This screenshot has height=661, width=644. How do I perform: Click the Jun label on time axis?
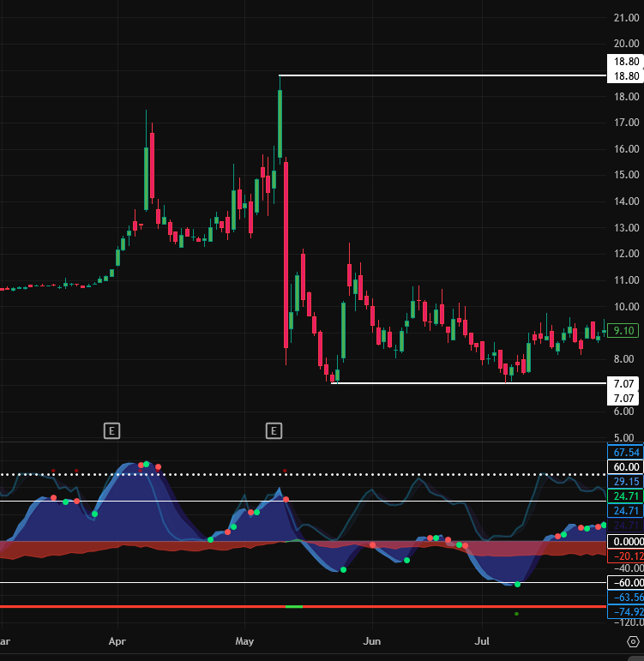372,641
